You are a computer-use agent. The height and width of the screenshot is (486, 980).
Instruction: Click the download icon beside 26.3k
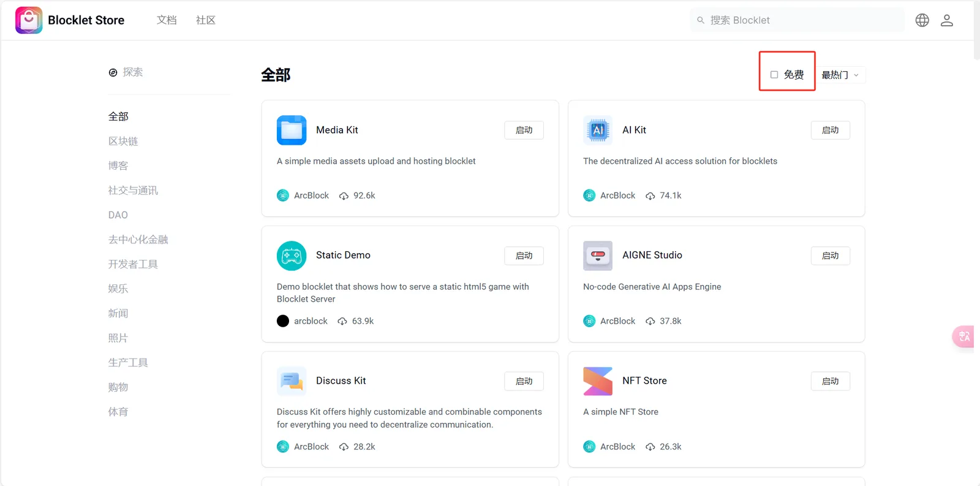[650, 447]
